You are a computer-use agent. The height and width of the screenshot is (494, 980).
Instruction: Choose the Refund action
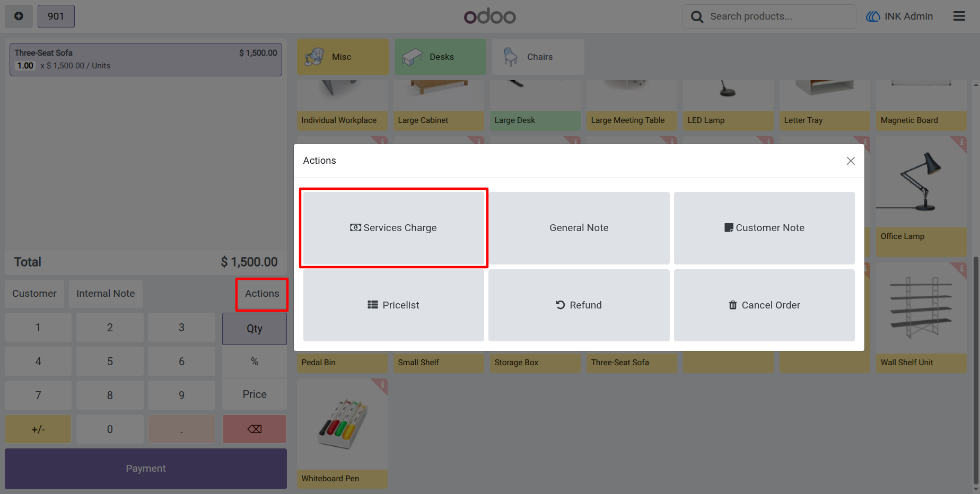tap(579, 305)
